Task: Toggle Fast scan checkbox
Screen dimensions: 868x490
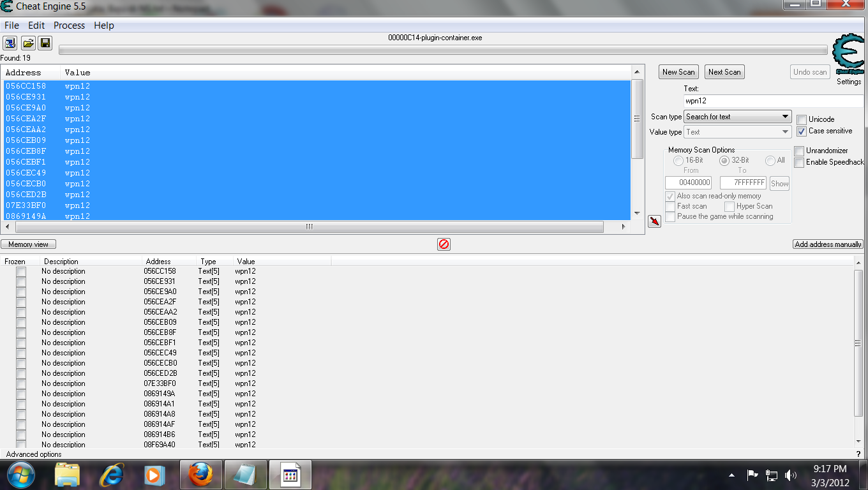Action: click(670, 207)
